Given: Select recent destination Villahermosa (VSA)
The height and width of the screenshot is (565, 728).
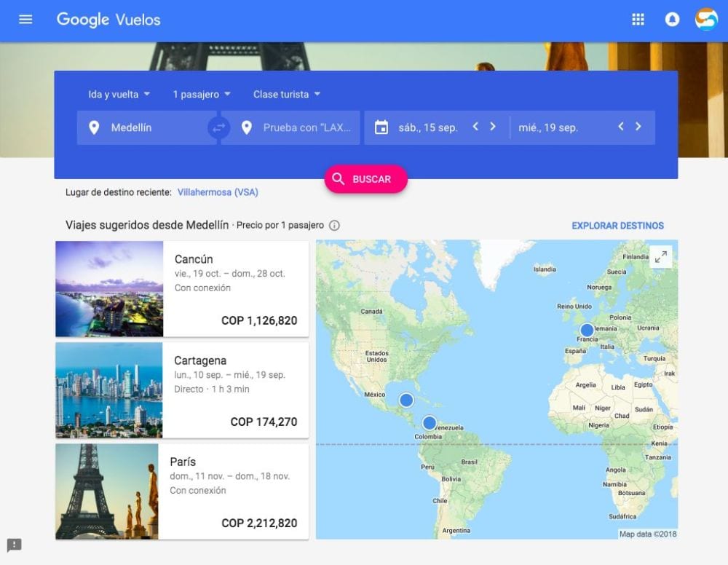Looking at the screenshot, I should 218,192.
